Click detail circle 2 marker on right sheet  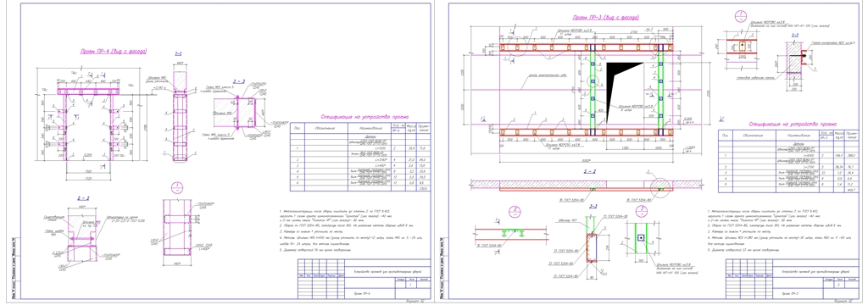tap(515, 210)
